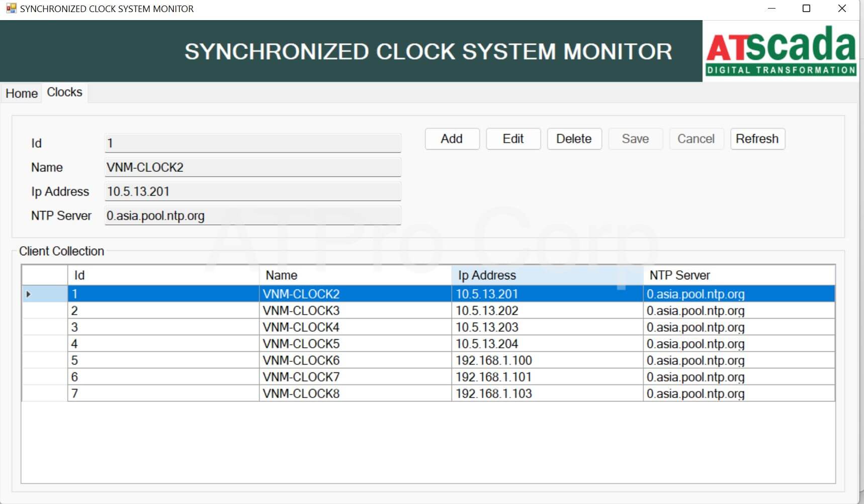Viewport: 864px width, 504px height.
Task: Refresh the client collection list
Action: (x=757, y=139)
